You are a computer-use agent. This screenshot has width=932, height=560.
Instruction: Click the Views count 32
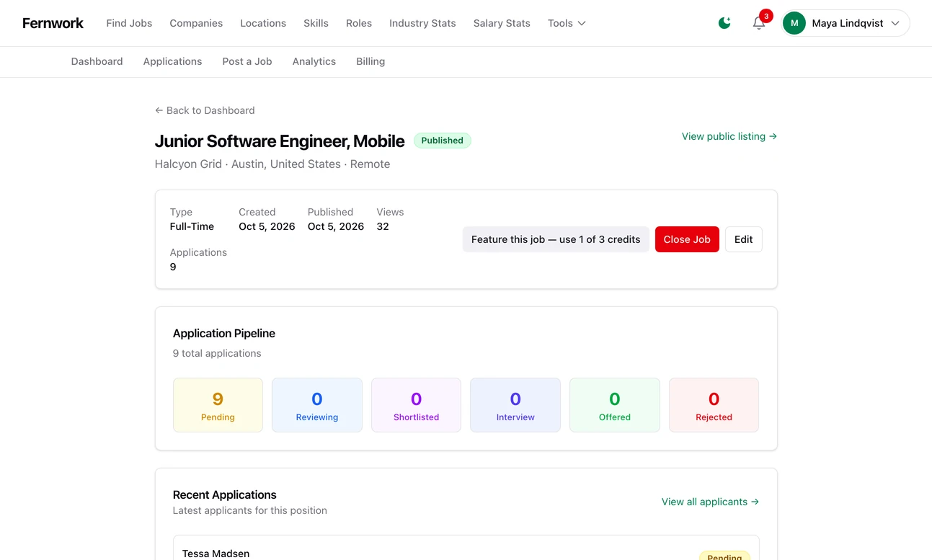383,226
